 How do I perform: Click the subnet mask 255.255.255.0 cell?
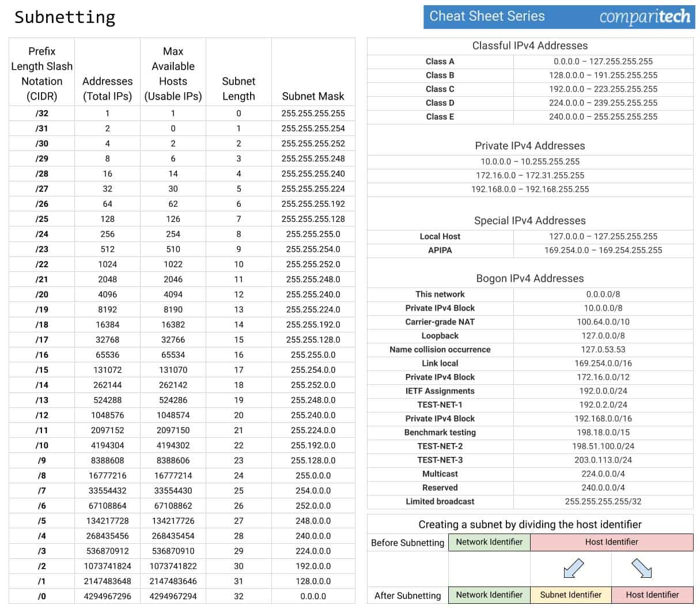(x=313, y=234)
